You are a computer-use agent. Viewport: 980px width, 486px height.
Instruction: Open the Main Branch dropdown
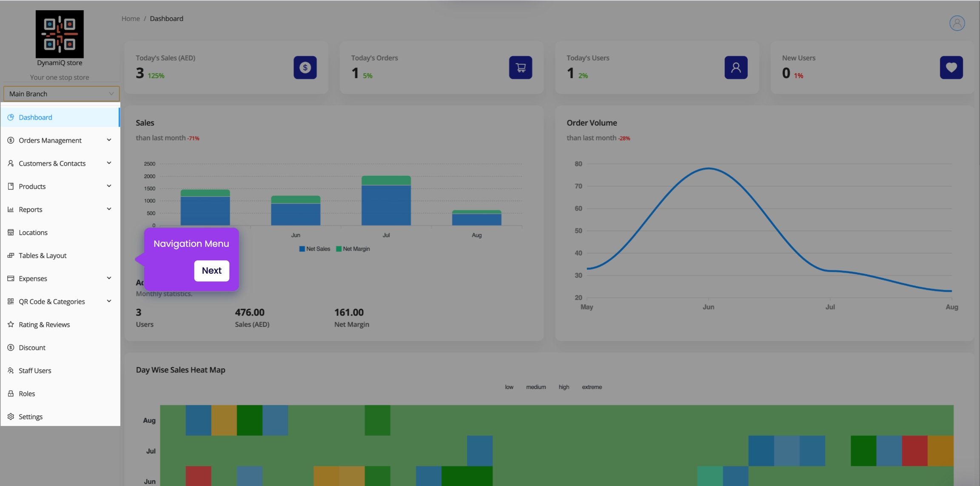point(61,94)
